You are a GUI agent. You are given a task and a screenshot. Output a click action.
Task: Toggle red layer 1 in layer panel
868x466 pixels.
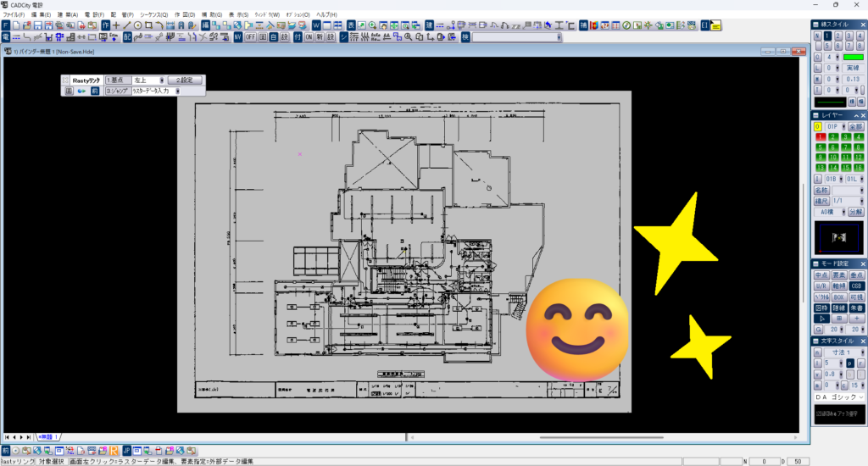point(821,136)
